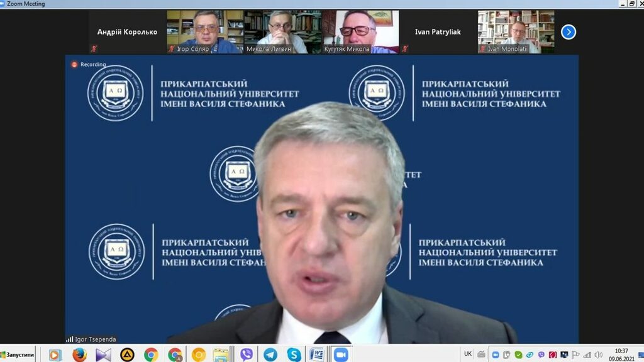Open Firefox from the taskbar
The image size is (644, 362).
pyautogui.click(x=79, y=354)
